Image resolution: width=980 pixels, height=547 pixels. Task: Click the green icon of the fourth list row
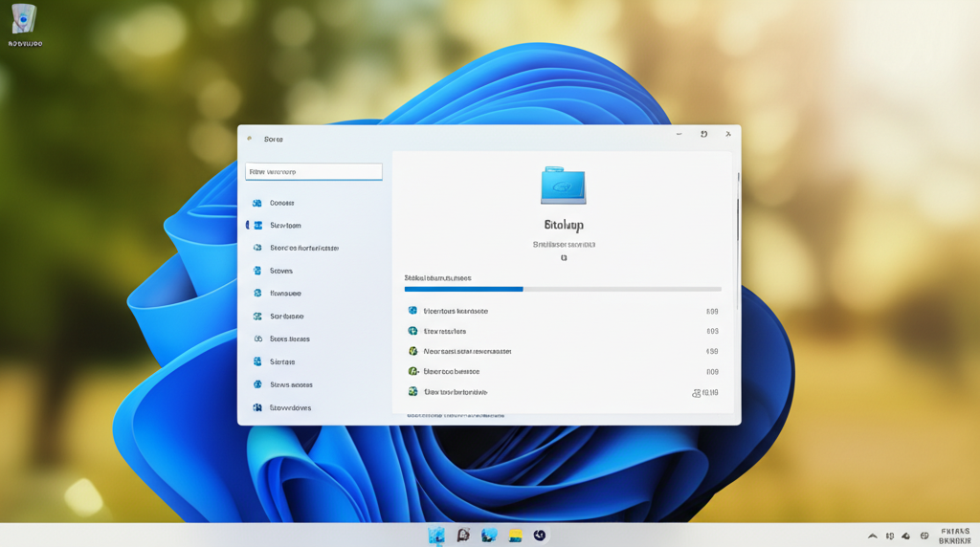point(412,371)
